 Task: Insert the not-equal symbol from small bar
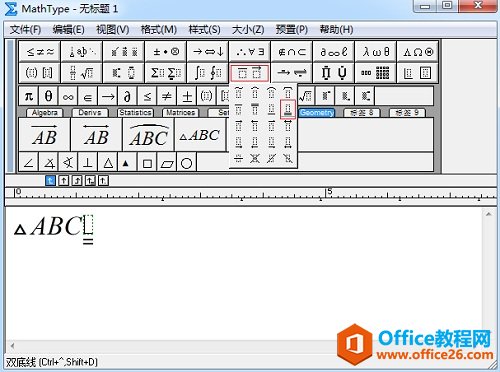click(167, 96)
